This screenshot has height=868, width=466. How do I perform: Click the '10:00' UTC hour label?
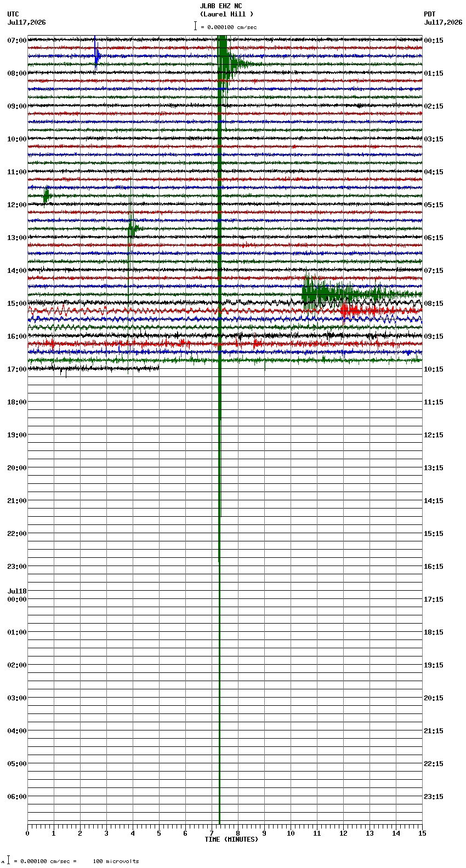tap(17, 139)
